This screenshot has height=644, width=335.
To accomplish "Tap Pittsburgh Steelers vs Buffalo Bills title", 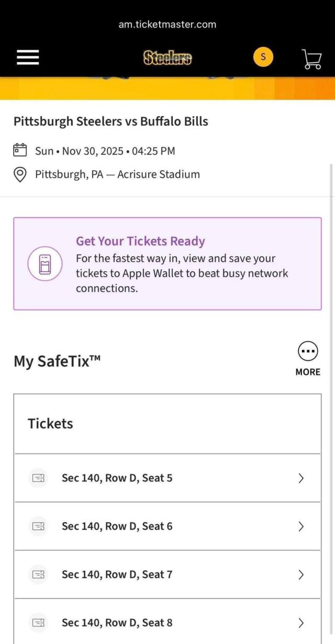I will point(111,121).
